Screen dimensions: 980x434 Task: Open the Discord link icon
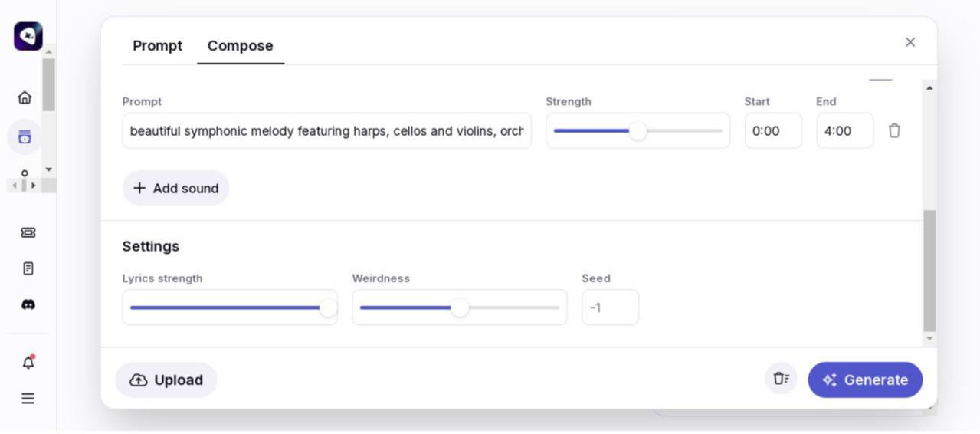28,304
